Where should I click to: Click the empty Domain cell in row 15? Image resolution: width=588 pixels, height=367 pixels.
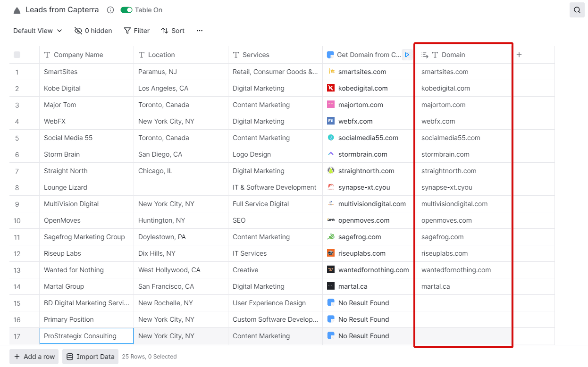pyautogui.click(x=464, y=303)
